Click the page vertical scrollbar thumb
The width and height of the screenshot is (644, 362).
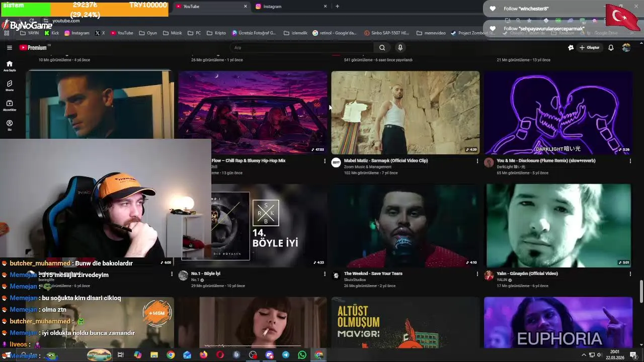(x=641, y=292)
